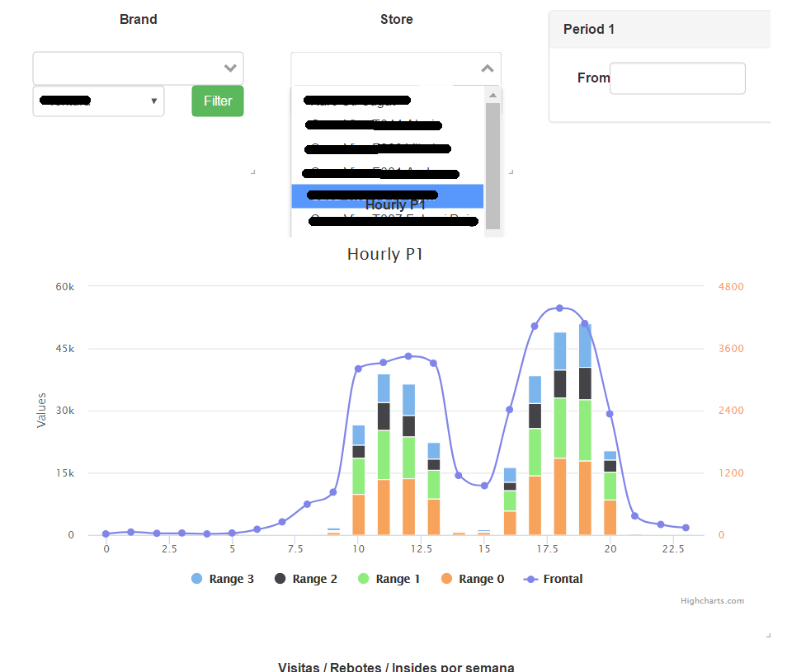The height and width of the screenshot is (672, 787).
Task: Click the Frontal data point at hour 20
Action: point(610,414)
